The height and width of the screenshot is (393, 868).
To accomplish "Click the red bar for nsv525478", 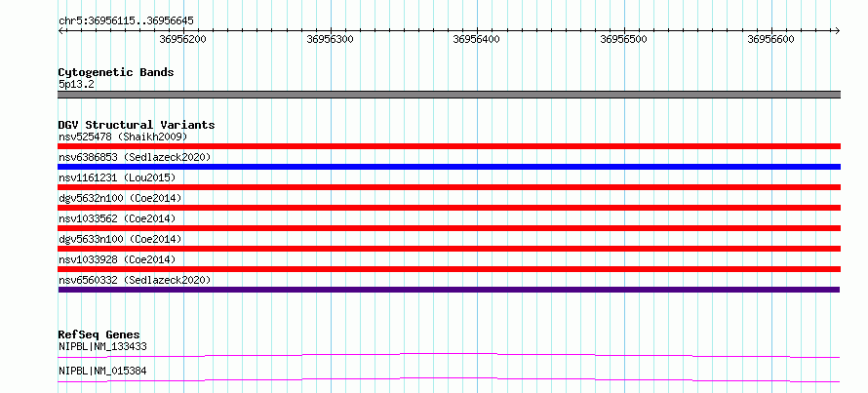I will (x=449, y=146).
